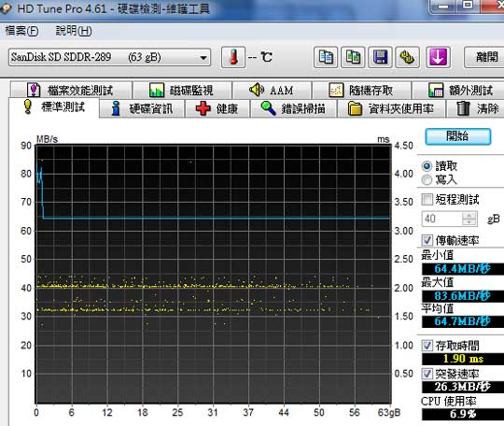
Task: Select the 標準測試 tab
Action: pyautogui.click(x=54, y=107)
